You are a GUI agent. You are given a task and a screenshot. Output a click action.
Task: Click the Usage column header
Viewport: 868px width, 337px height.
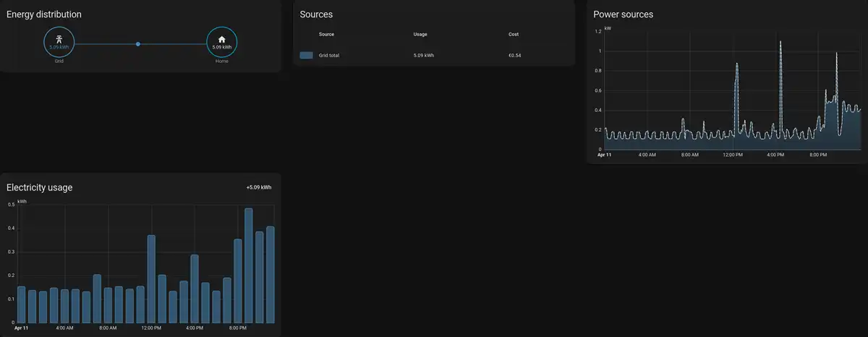420,34
